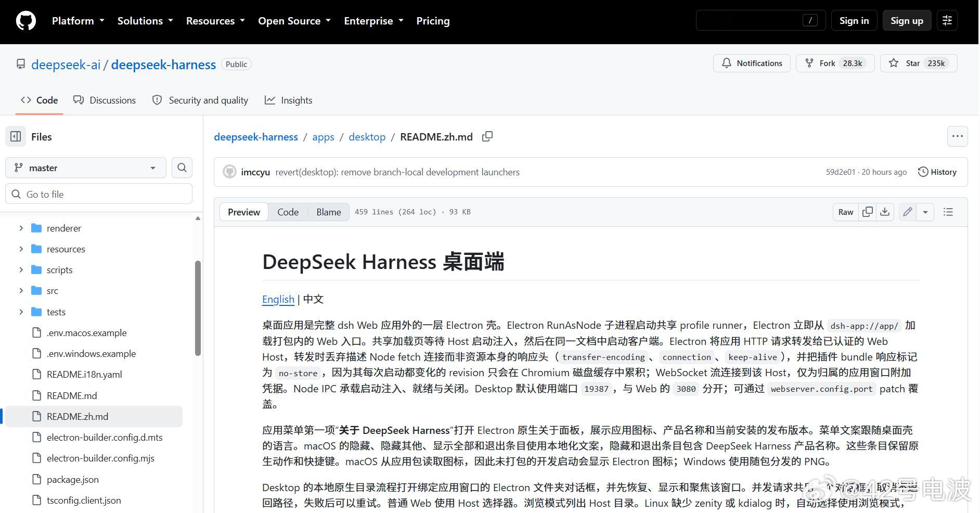Switch to the Blame view

click(329, 212)
